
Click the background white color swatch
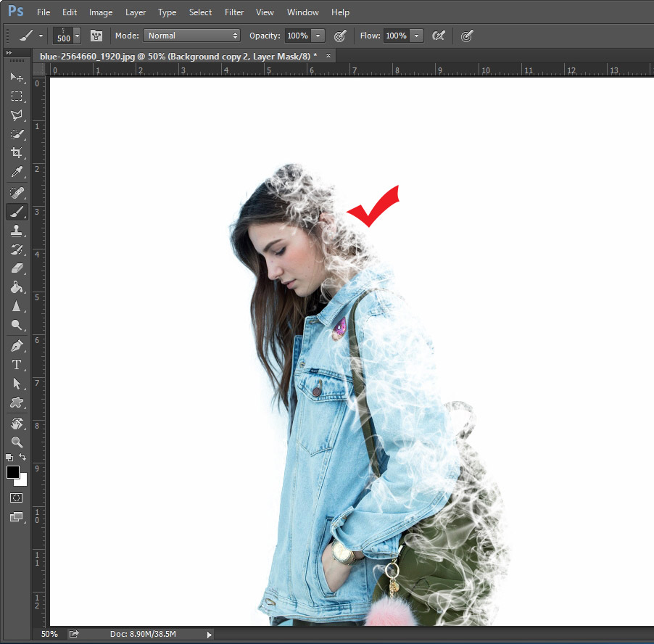[x=22, y=481]
